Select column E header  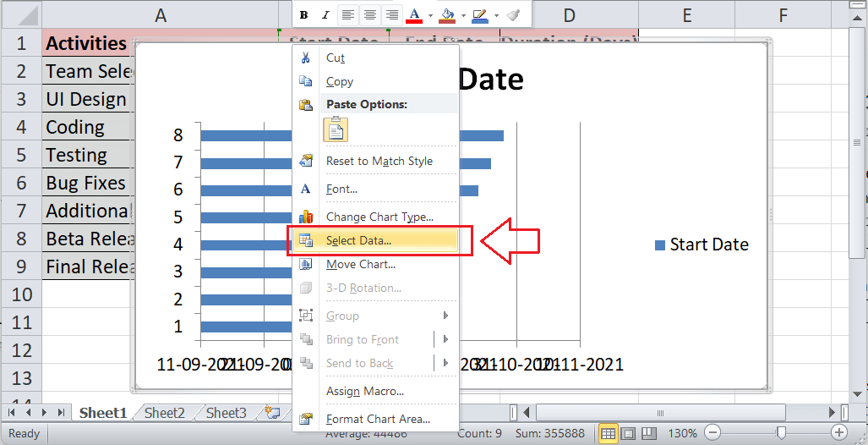pyautogui.click(x=686, y=15)
